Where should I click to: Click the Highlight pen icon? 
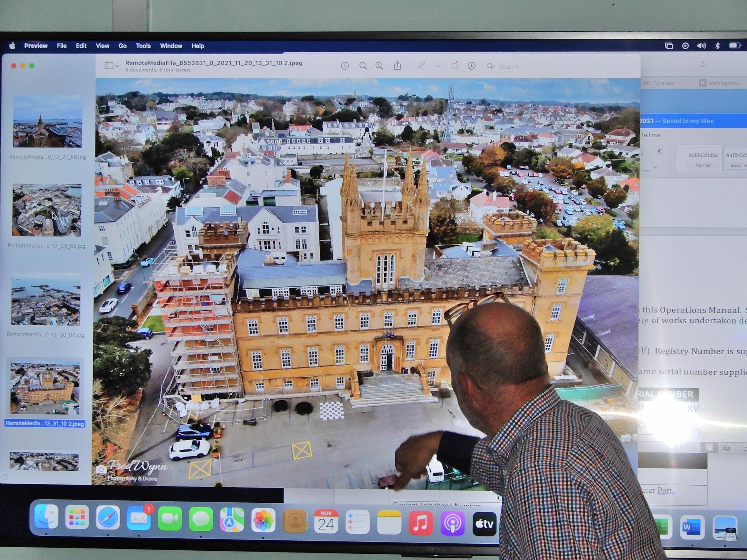pyautogui.click(x=422, y=66)
